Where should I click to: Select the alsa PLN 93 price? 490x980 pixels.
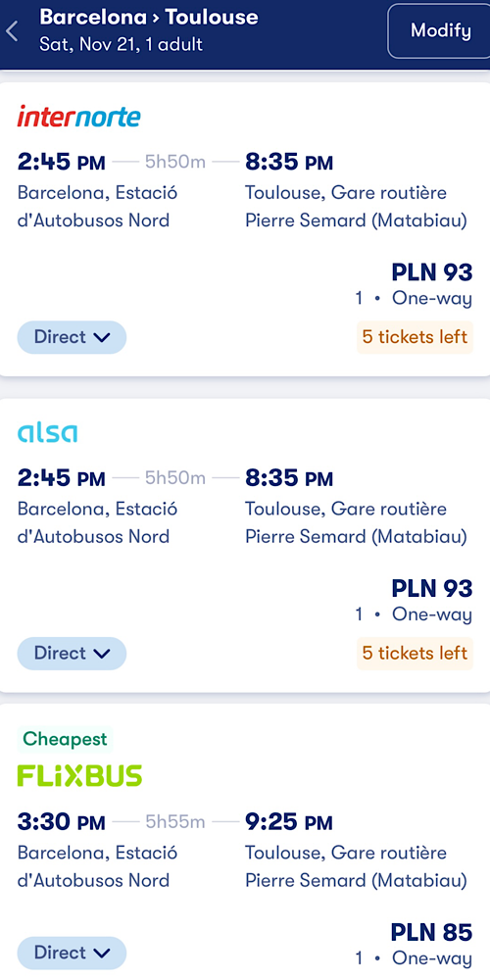pyautogui.click(x=432, y=588)
